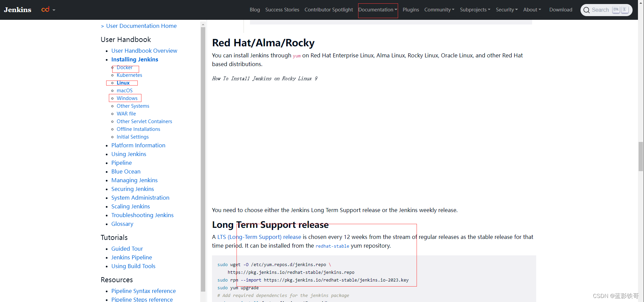644x302 pixels.
Task: Go to Contributor Spotlight
Action: click(x=329, y=10)
